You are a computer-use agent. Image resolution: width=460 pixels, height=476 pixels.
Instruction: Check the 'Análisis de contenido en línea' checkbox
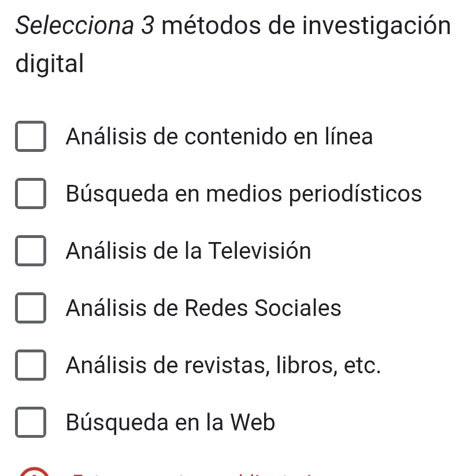pos(31,137)
